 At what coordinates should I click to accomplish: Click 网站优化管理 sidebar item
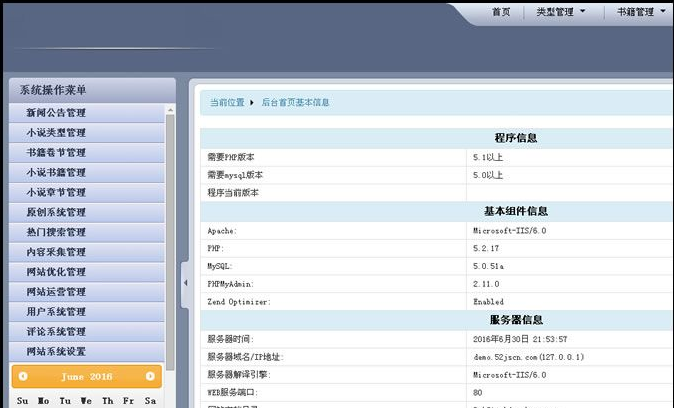pos(56,272)
